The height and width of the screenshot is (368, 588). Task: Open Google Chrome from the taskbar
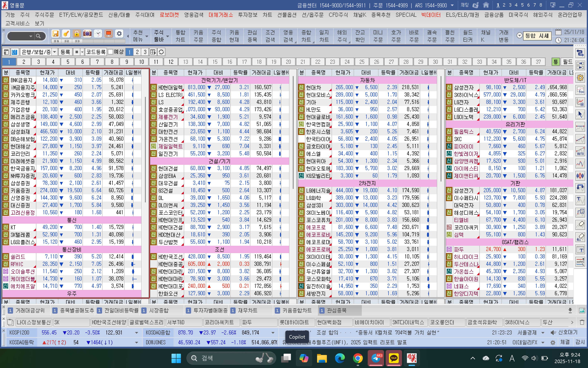358,358
